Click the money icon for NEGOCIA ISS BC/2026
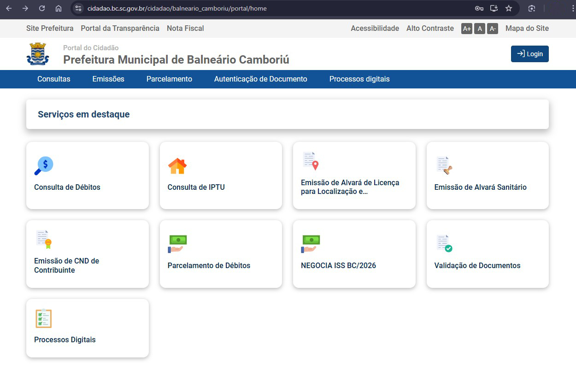576x392 pixels. (x=311, y=244)
